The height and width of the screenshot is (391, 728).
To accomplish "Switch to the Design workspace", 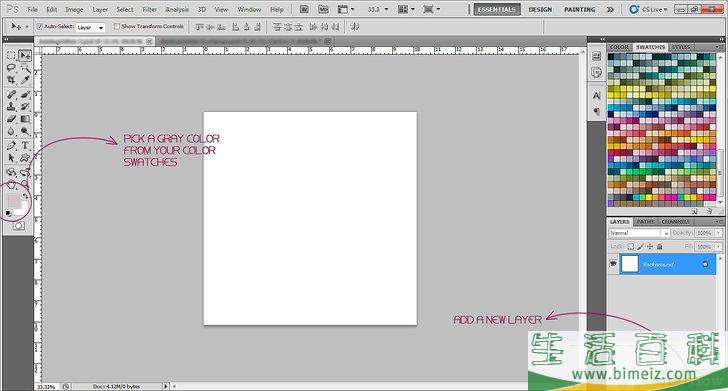I will click(540, 9).
